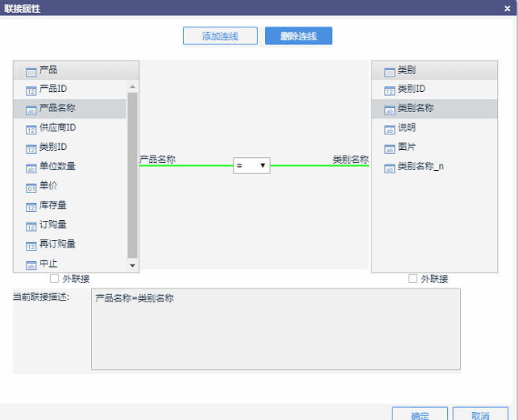Click the icon beside 类别ID in 类别 list
This screenshot has width=518, height=420.
389,91
